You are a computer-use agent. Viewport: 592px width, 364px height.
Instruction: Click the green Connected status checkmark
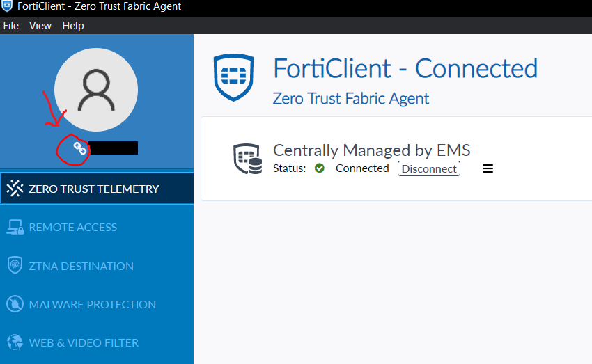[x=320, y=168]
